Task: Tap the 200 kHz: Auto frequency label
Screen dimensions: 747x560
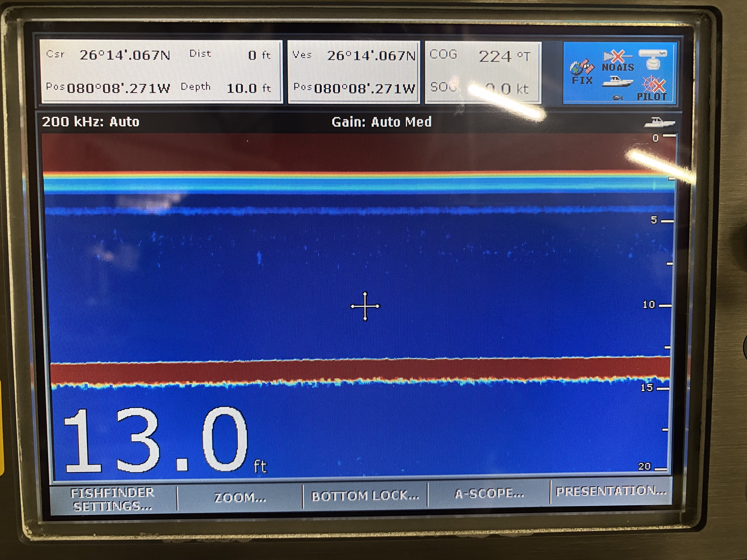Action: tap(90, 122)
